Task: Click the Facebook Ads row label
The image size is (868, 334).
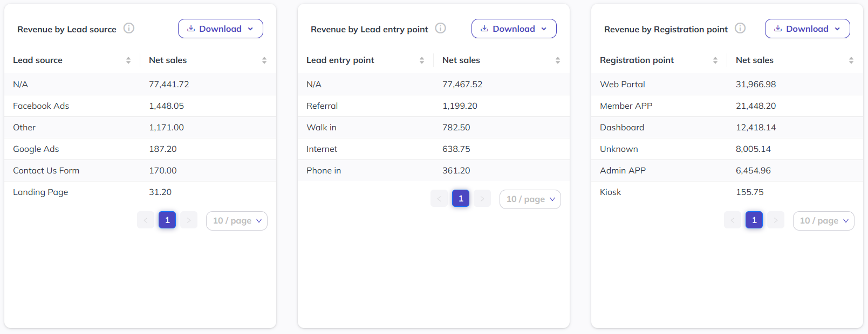Action: coord(41,106)
